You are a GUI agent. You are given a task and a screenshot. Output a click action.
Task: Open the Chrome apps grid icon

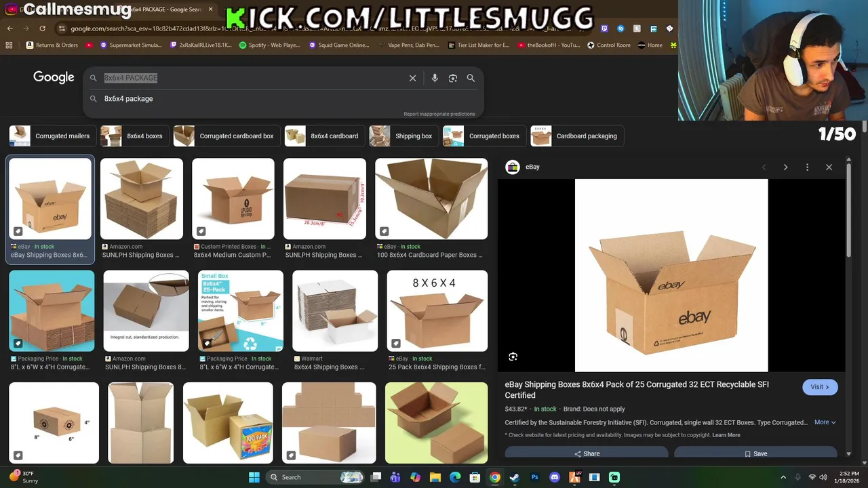tap(9, 45)
